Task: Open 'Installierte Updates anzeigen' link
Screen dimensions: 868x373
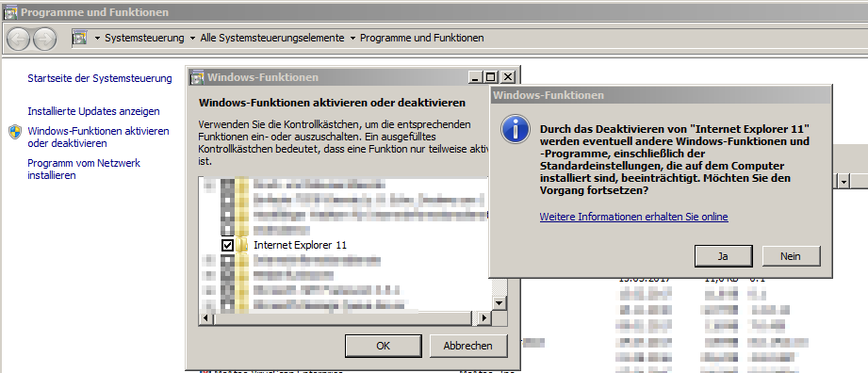Action: (93, 111)
